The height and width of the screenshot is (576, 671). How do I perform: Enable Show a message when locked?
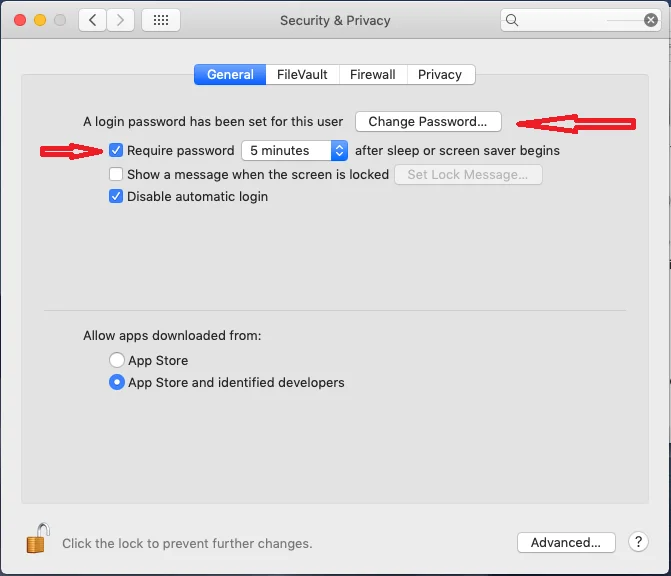click(x=117, y=174)
